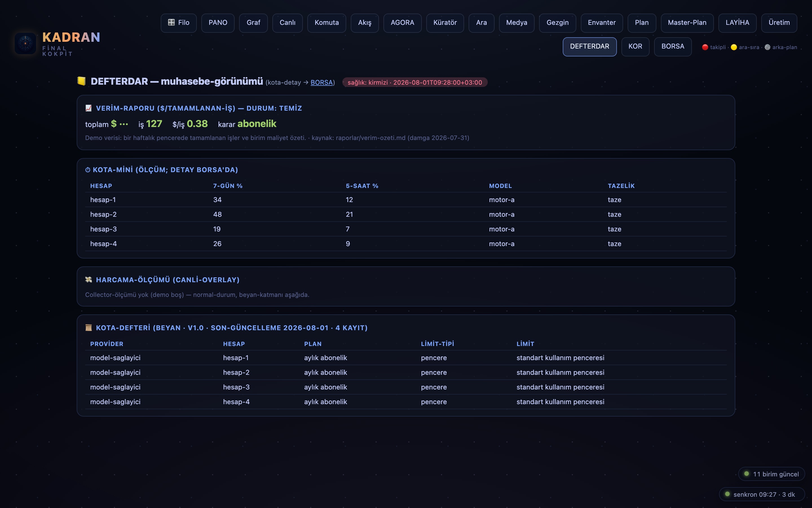The image size is (812, 508).
Task: Click the chart icon beside VERİM-RAPORU
Action: coord(89,108)
